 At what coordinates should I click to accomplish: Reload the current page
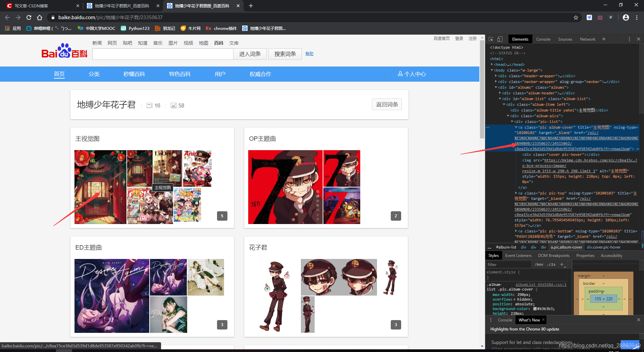(29, 17)
